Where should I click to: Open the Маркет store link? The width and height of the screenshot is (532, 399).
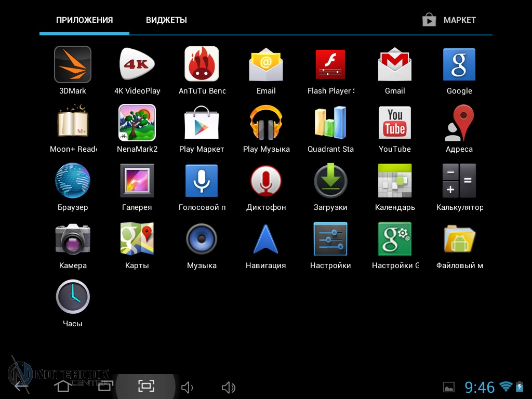click(x=449, y=20)
